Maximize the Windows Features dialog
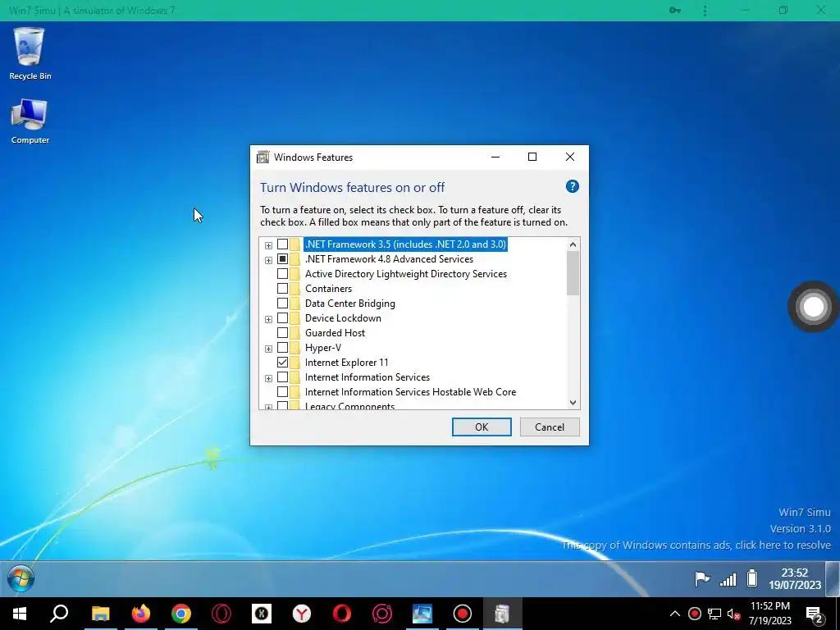 pyautogui.click(x=532, y=157)
